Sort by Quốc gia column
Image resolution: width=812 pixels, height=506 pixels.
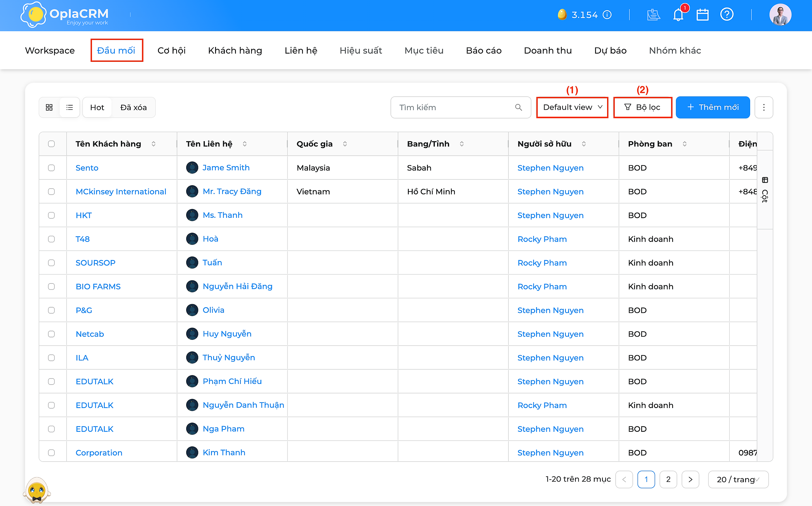point(345,144)
